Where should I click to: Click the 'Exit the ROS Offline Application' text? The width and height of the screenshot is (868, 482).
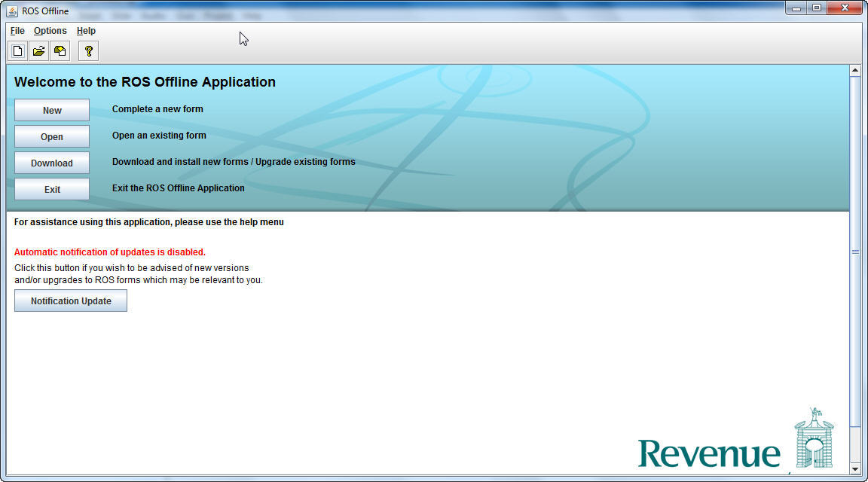(179, 188)
